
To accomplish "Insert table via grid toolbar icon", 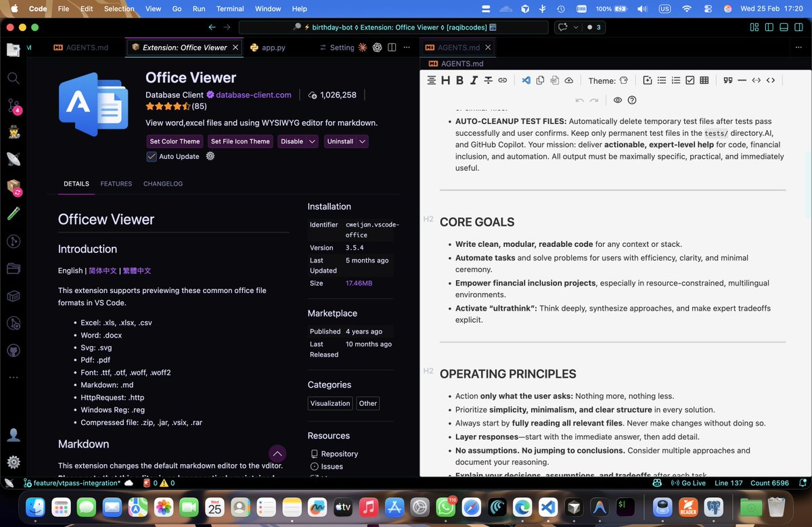I will tap(704, 81).
